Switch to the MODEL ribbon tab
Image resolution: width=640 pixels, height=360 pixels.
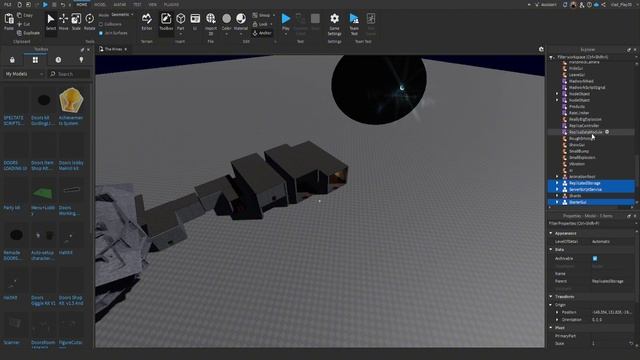point(100,4)
